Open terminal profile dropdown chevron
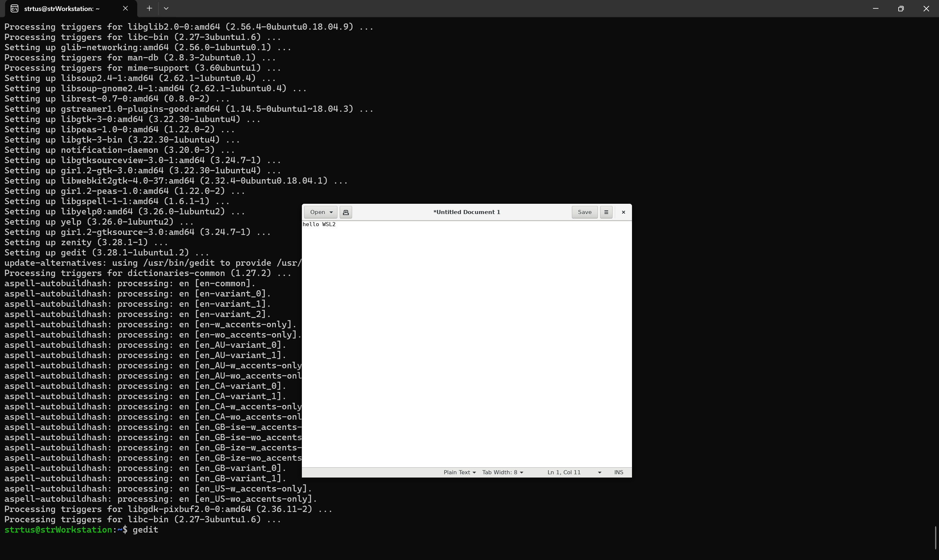The width and height of the screenshot is (939, 560). (166, 8)
